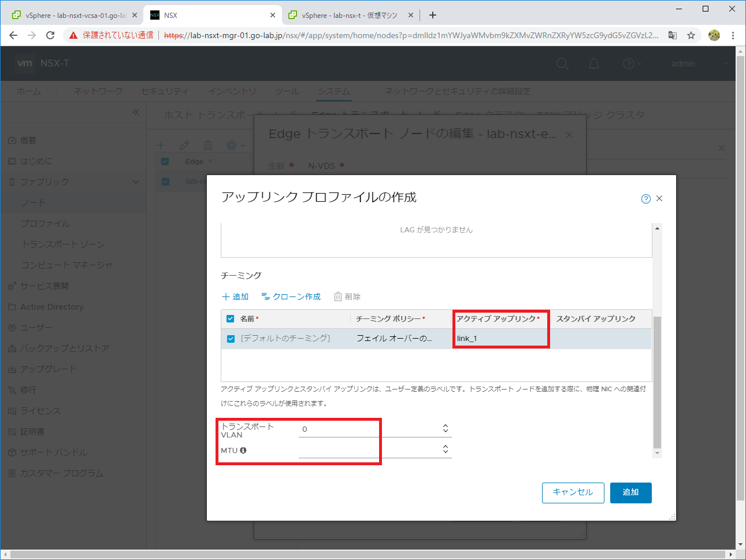Viewport: 746px width, 560px height.
Task: Click the not-secure warning icon
Action: coord(73,35)
